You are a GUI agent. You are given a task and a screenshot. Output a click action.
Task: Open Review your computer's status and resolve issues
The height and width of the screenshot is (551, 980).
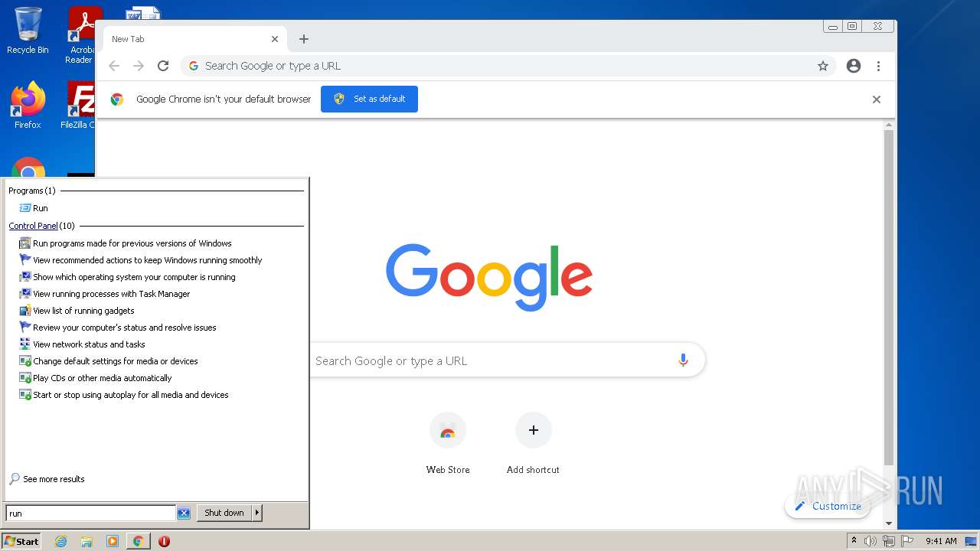(x=118, y=328)
